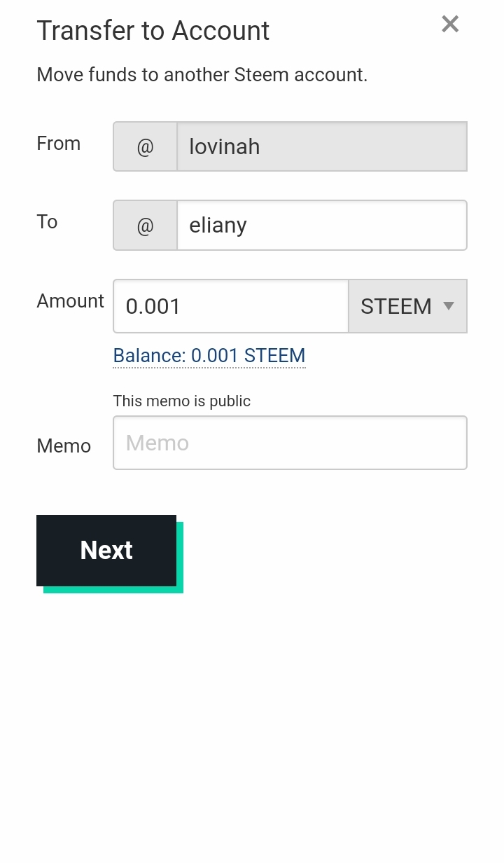Click the triangle arrow next to STEEM
This screenshot has width=504, height=863.
coord(449,306)
